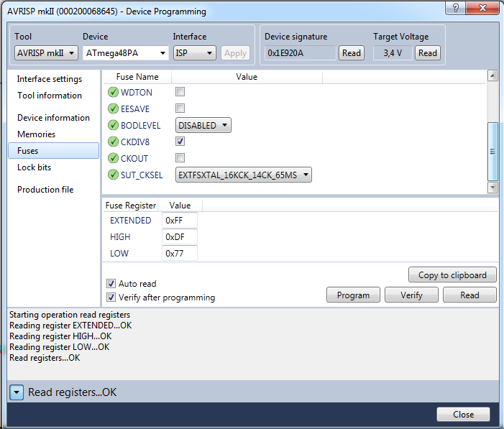This screenshot has width=504, height=429.
Task: Click log line 'Reading register EXTENDED...OK'
Action: point(70,326)
